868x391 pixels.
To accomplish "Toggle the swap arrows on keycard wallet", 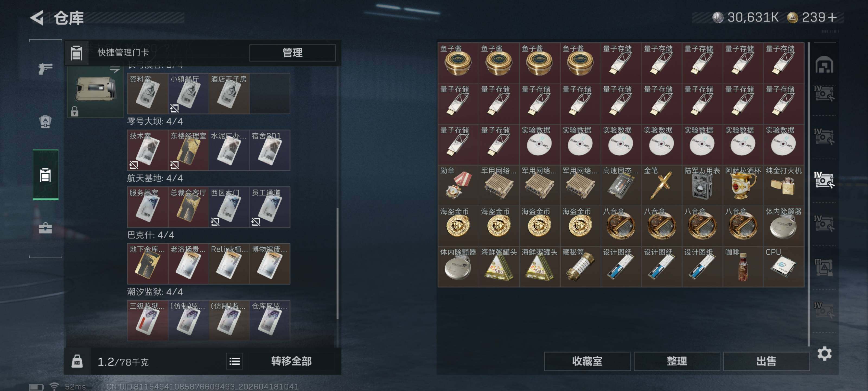I will tap(114, 69).
